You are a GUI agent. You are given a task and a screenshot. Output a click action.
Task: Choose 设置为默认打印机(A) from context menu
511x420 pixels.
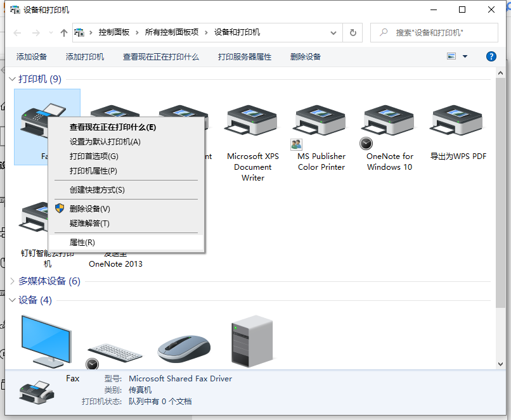(105, 142)
